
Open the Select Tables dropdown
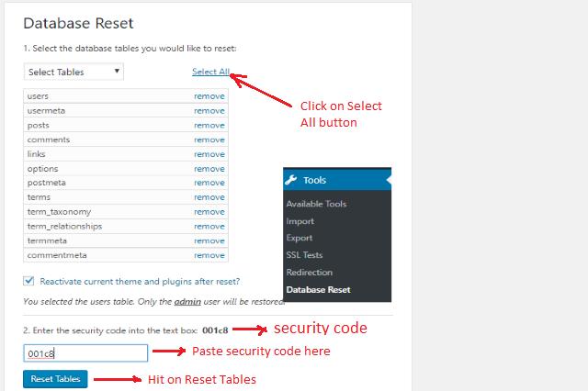(x=73, y=72)
